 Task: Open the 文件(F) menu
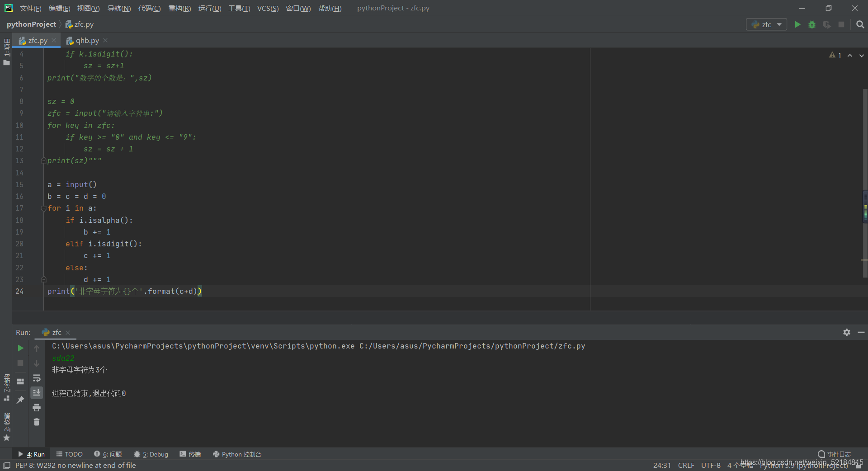30,9
